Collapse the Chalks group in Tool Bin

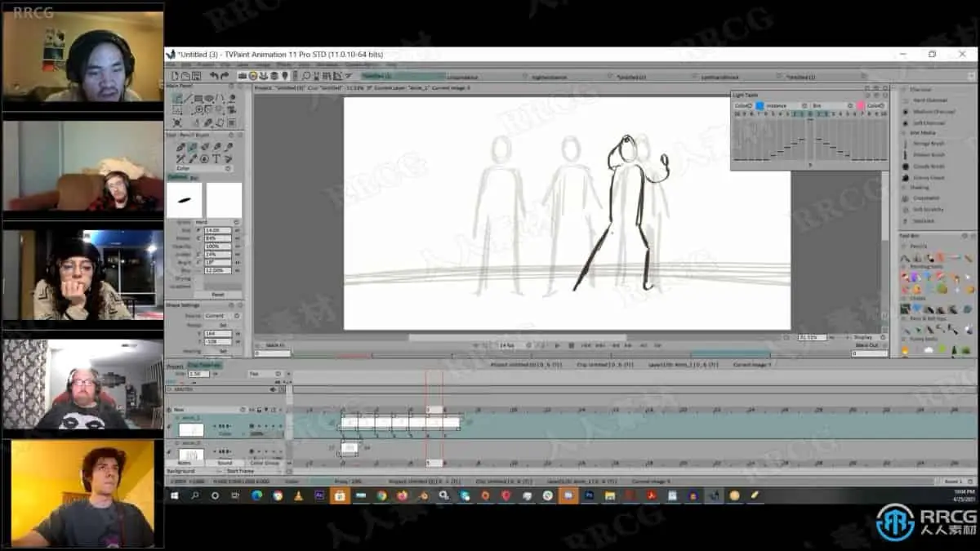pyautogui.click(x=905, y=298)
